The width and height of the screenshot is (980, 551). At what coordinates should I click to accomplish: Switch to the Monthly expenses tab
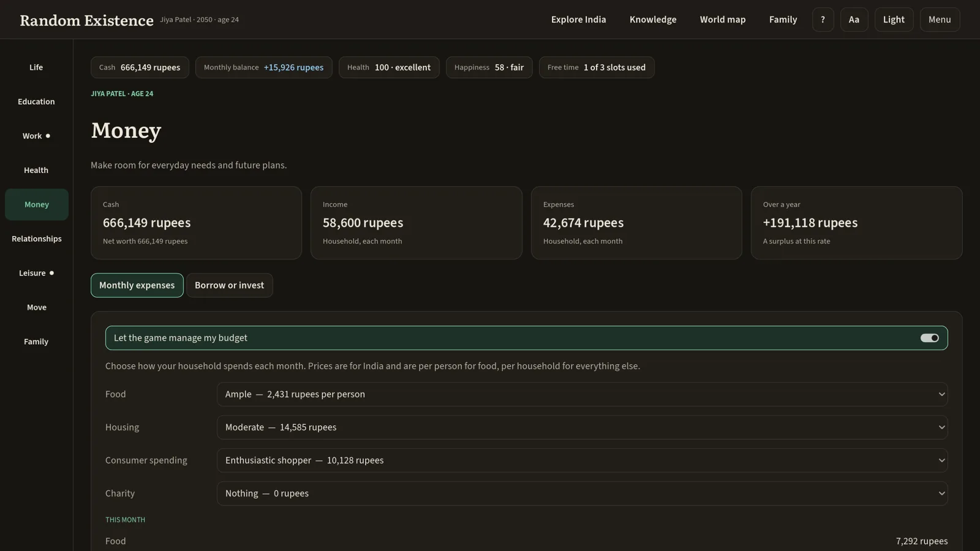tap(137, 285)
